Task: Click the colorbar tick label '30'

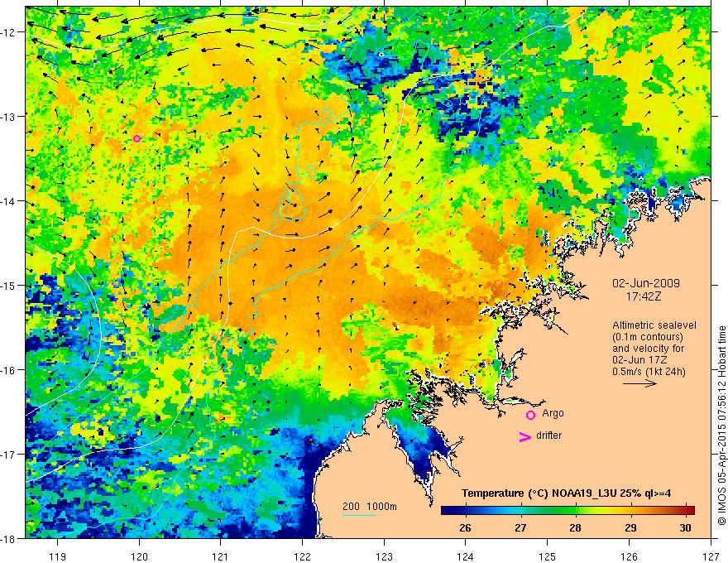Action: pos(685,528)
